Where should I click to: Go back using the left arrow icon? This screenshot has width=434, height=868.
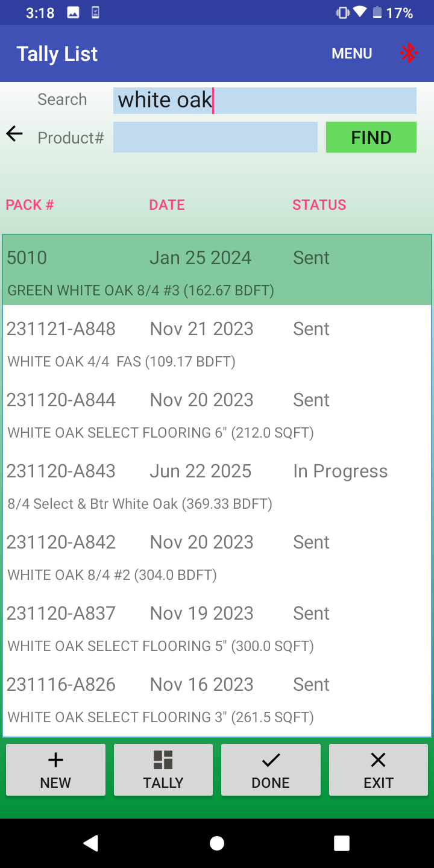coord(14,134)
